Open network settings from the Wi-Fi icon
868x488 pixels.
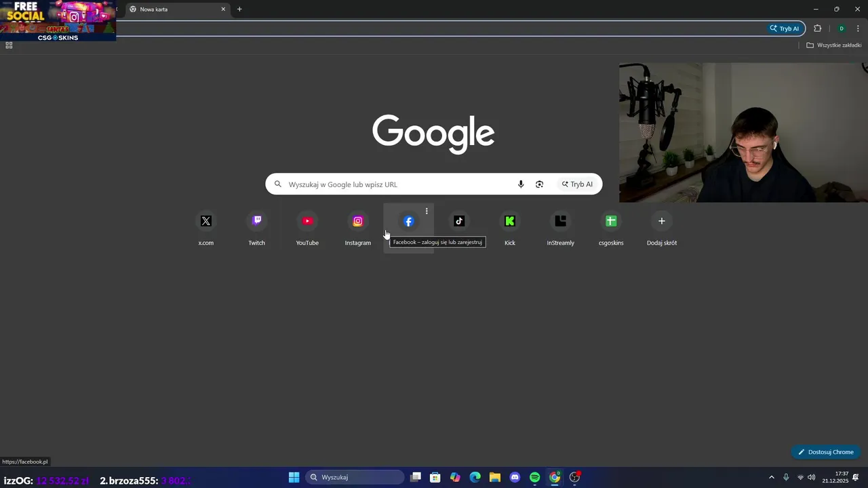point(800,477)
